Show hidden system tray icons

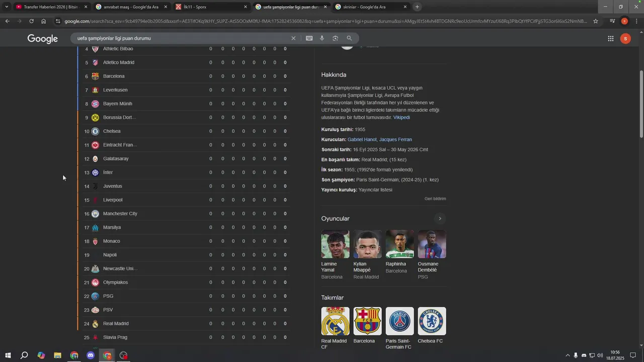pos(568,355)
